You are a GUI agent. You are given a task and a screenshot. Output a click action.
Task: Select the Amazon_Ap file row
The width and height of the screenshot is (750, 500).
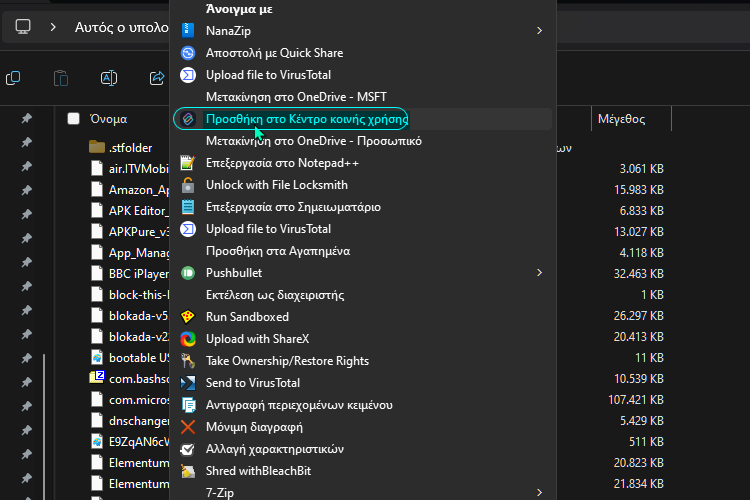[130, 189]
